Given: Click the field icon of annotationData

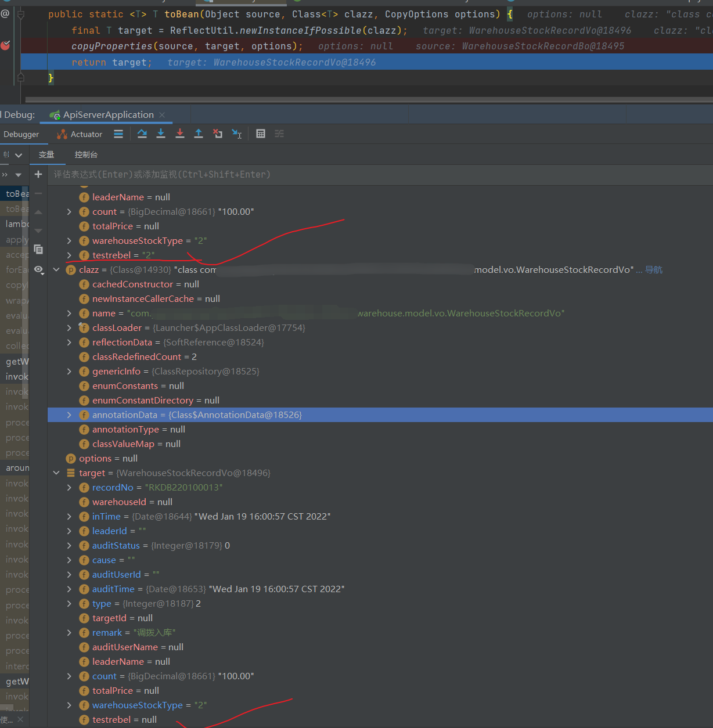Looking at the screenshot, I should coord(84,415).
